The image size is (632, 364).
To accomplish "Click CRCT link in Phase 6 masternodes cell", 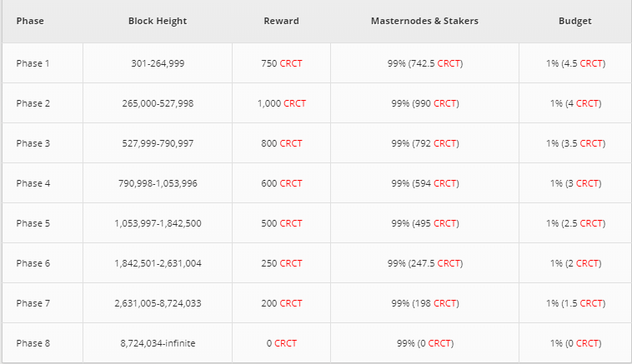I will pos(449,263).
